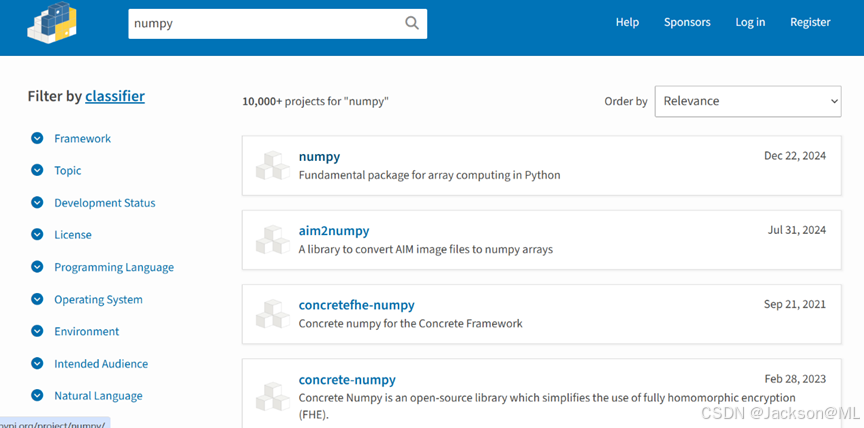Click the chevron icon beside License
The width and height of the screenshot is (864, 428).
(x=37, y=235)
